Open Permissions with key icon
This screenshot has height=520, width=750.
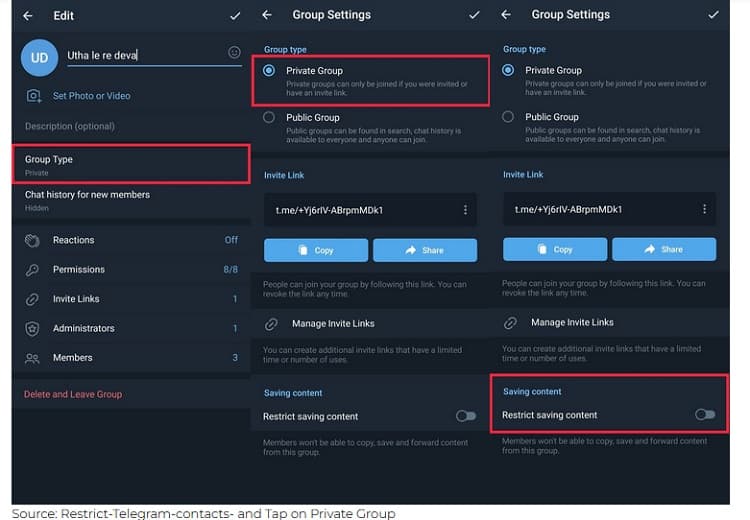tap(130, 269)
